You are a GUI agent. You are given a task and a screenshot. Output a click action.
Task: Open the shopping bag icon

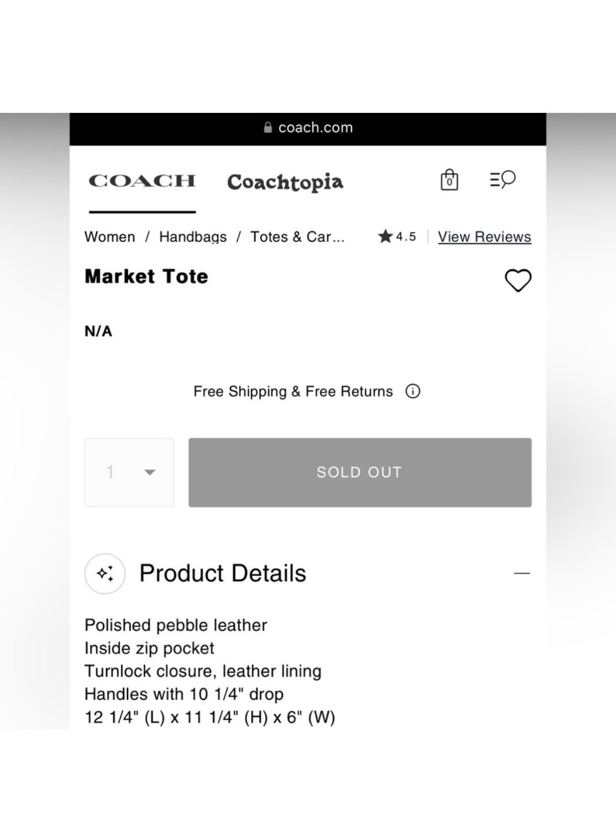(449, 180)
